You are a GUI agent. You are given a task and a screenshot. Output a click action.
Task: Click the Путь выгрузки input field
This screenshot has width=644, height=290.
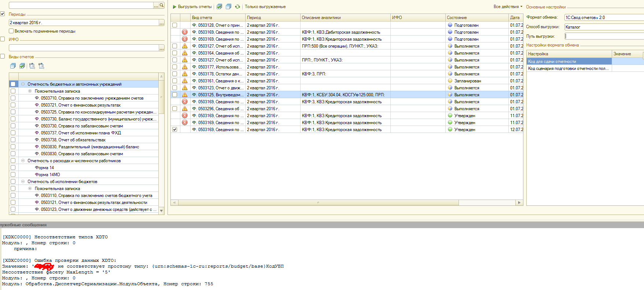point(604,36)
